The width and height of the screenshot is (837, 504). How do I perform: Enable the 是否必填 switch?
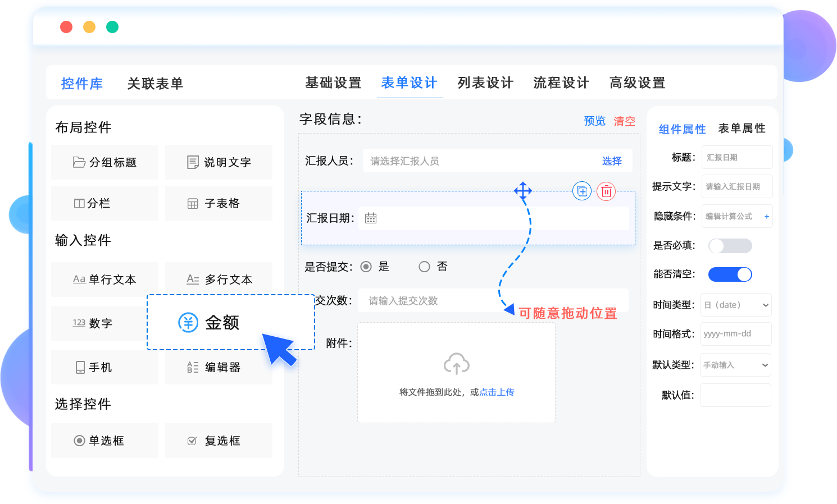pyautogui.click(x=730, y=245)
